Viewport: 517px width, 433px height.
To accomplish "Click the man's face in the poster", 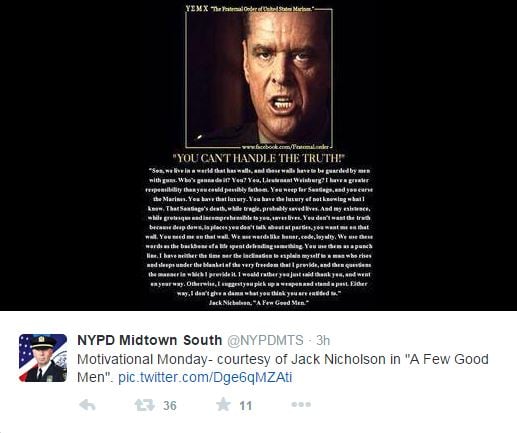I will [x=285, y=73].
